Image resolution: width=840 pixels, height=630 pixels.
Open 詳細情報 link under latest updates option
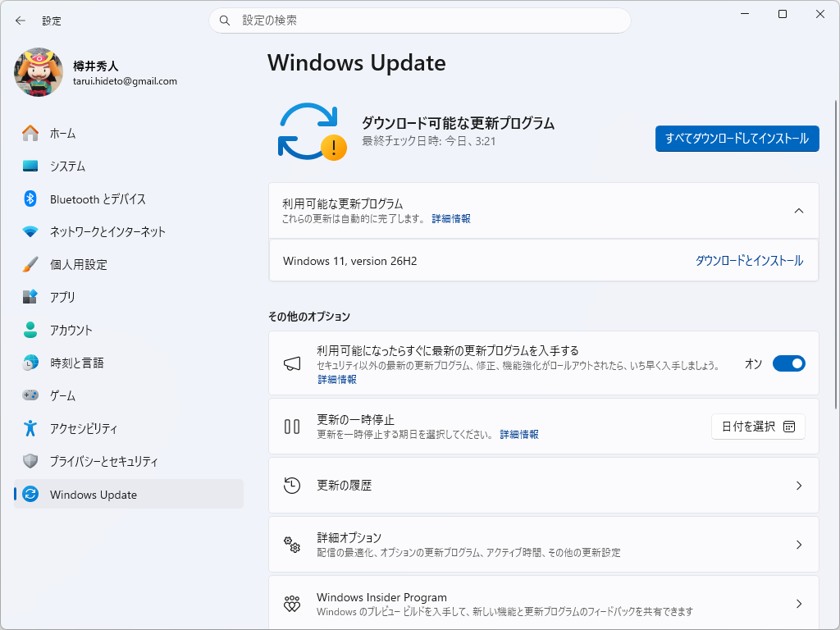click(337, 379)
